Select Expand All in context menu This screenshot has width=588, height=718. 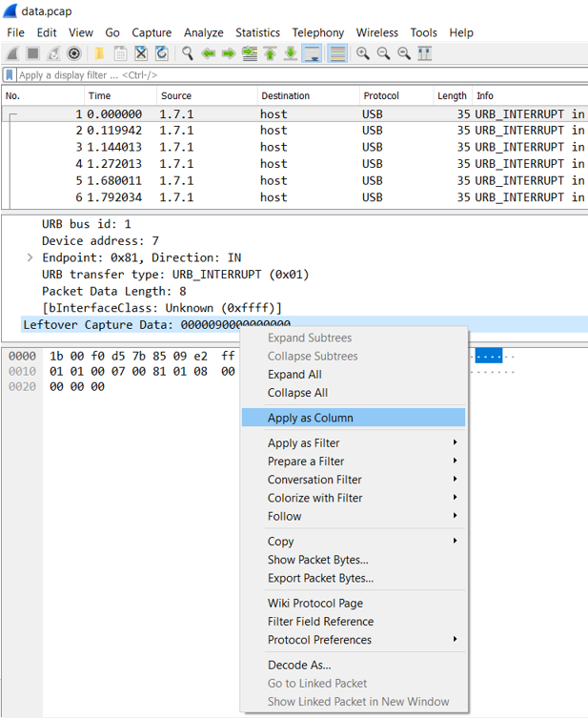(354, 374)
